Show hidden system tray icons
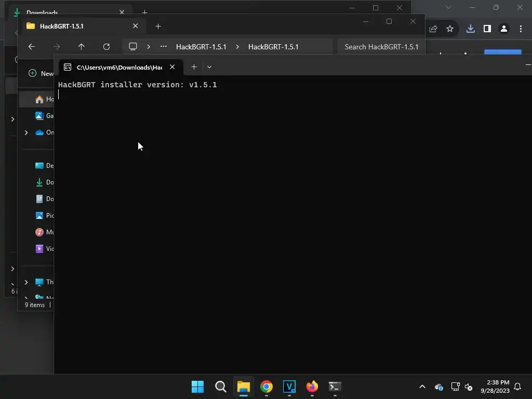Screen dimensions: 532x399 coord(422,387)
